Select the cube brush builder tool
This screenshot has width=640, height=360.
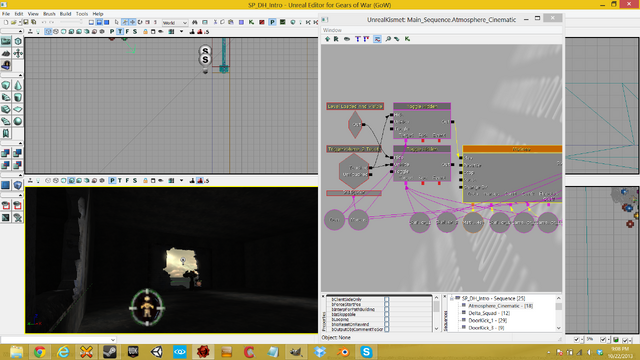[x=6, y=85]
